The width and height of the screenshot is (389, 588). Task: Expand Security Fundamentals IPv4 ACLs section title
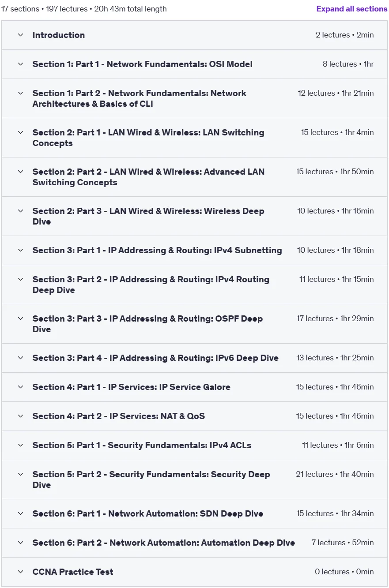click(x=142, y=445)
